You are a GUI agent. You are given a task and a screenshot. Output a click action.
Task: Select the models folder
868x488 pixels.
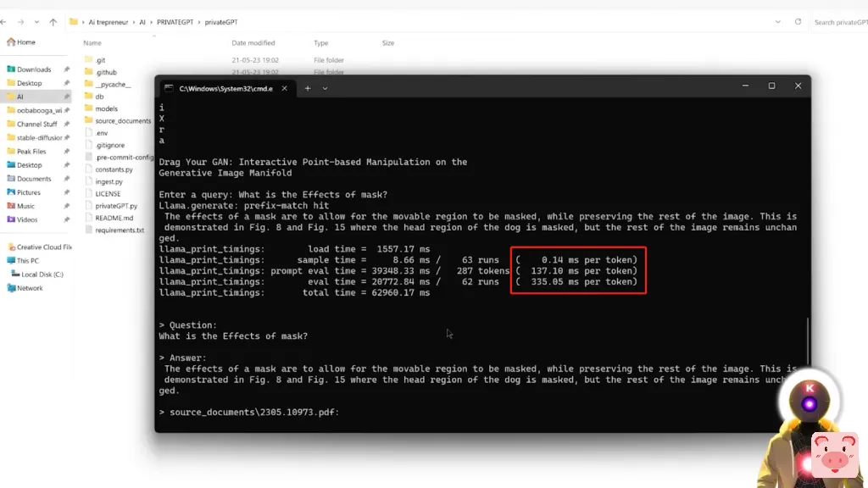pos(106,108)
